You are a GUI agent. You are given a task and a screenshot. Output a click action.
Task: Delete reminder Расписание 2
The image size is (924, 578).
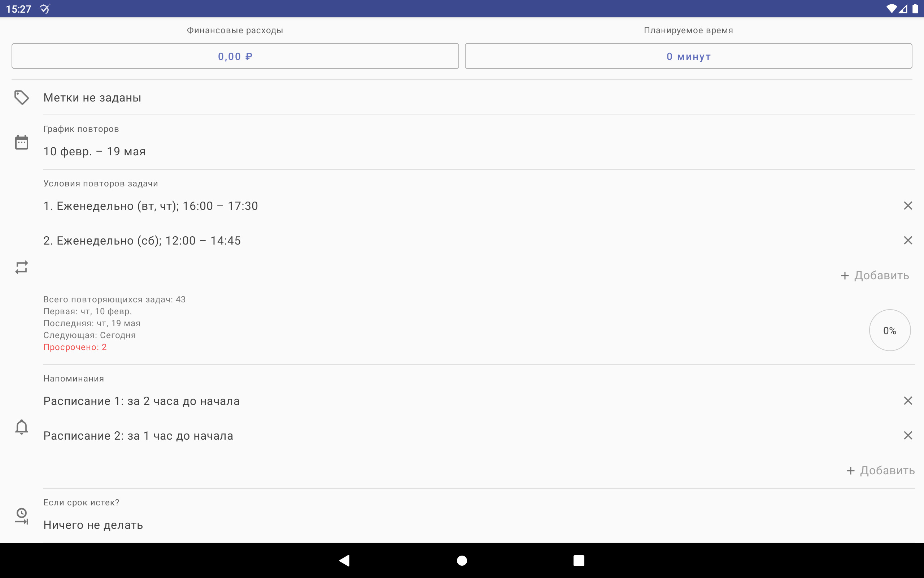pyautogui.click(x=908, y=435)
